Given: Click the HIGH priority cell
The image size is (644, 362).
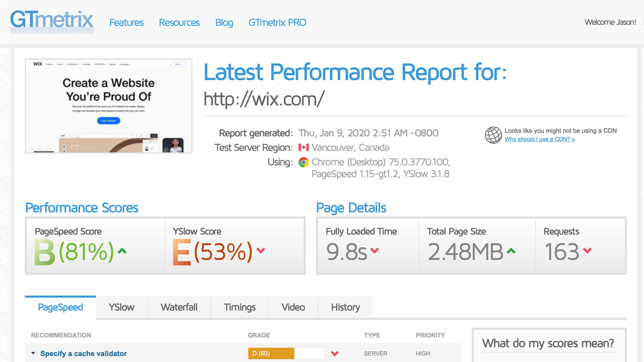Looking at the screenshot, I should click(423, 354).
